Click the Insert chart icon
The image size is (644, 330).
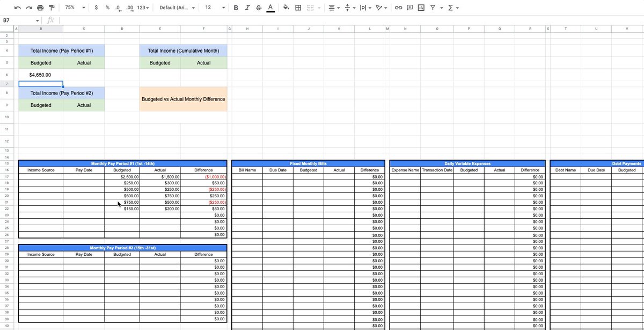point(421,8)
